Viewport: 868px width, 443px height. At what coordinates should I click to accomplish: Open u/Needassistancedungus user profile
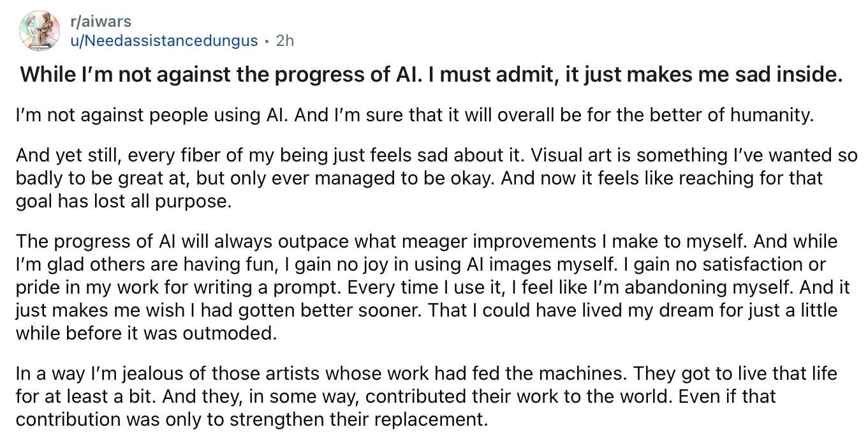(x=165, y=41)
